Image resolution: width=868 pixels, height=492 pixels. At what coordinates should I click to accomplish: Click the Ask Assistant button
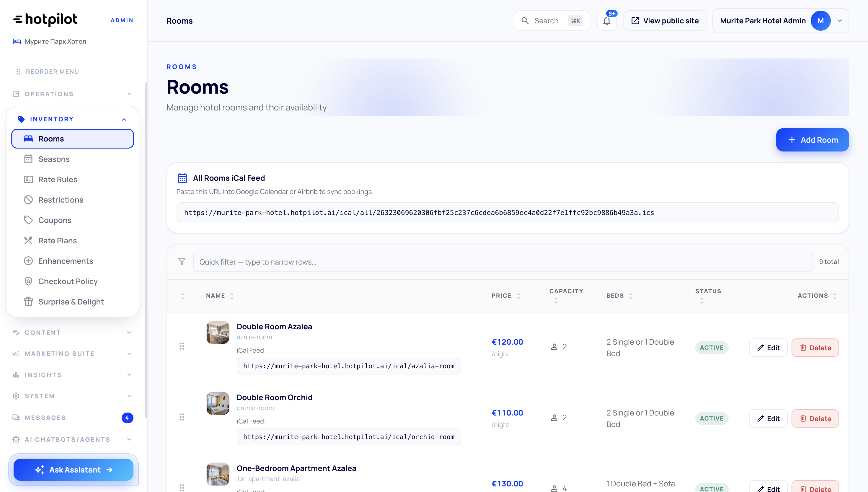point(73,469)
